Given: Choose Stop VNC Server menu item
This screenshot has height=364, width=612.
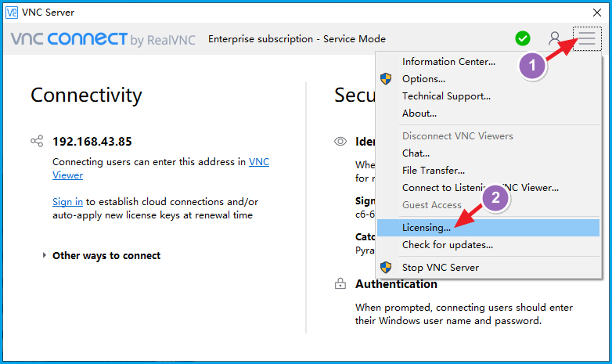Looking at the screenshot, I should (x=488, y=268).
